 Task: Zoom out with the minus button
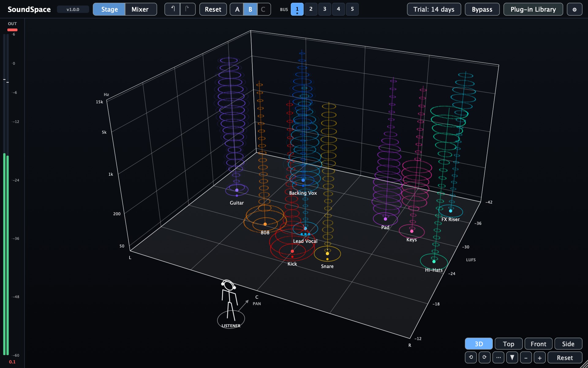pos(526,358)
